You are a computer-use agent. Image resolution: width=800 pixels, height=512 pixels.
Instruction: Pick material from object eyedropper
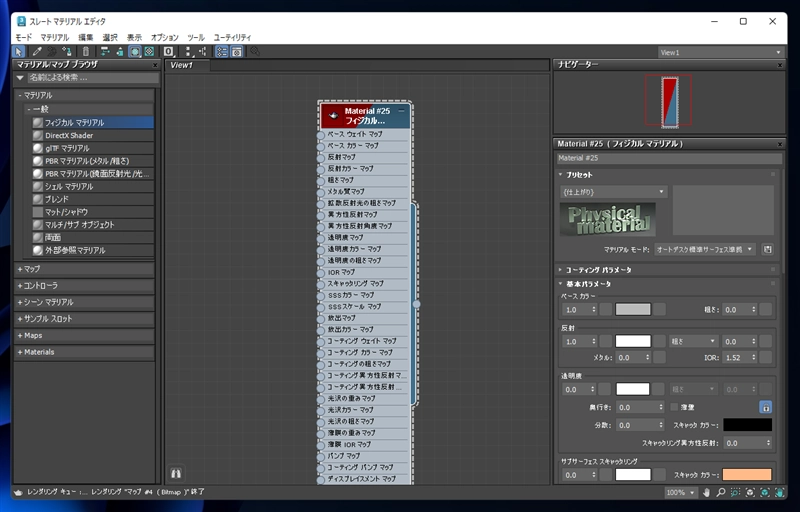pyautogui.click(x=37, y=52)
